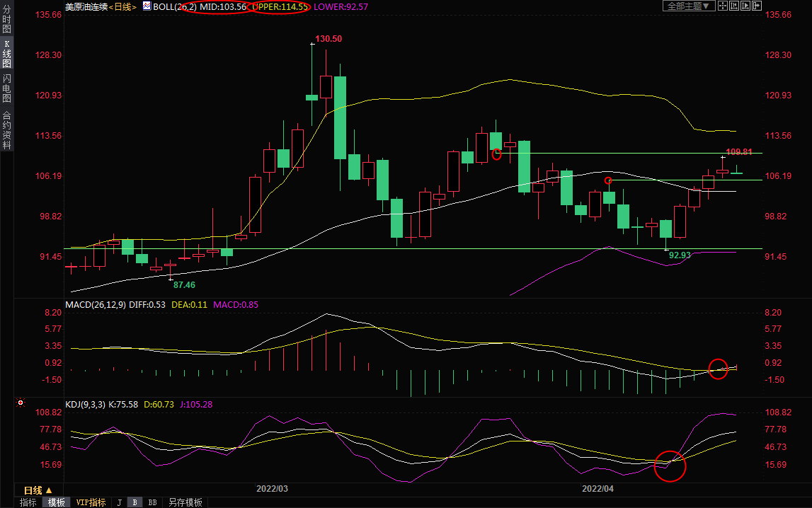Switch to the 合约资料 side tab
This screenshot has height=508, width=812.
pos(6,130)
